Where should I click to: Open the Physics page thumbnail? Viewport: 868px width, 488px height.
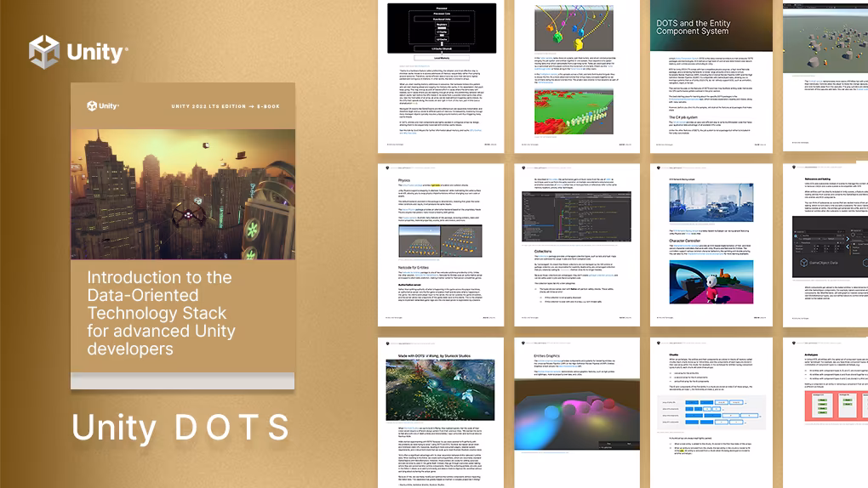[441, 245]
